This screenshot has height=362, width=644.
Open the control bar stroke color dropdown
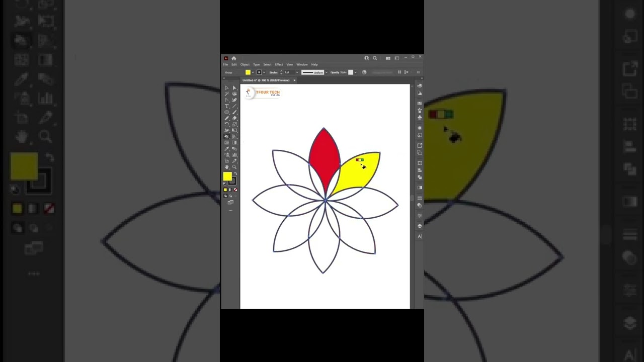[264, 72]
